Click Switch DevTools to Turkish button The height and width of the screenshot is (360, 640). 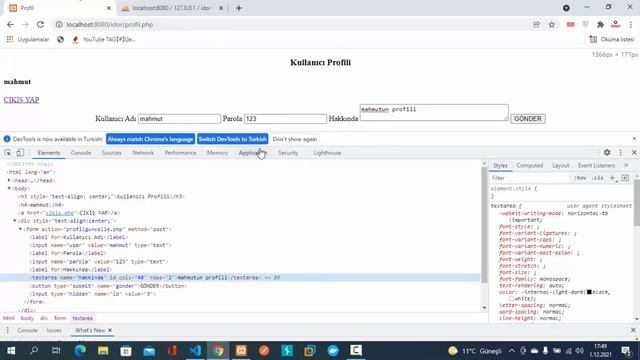click(x=233, y=139)
